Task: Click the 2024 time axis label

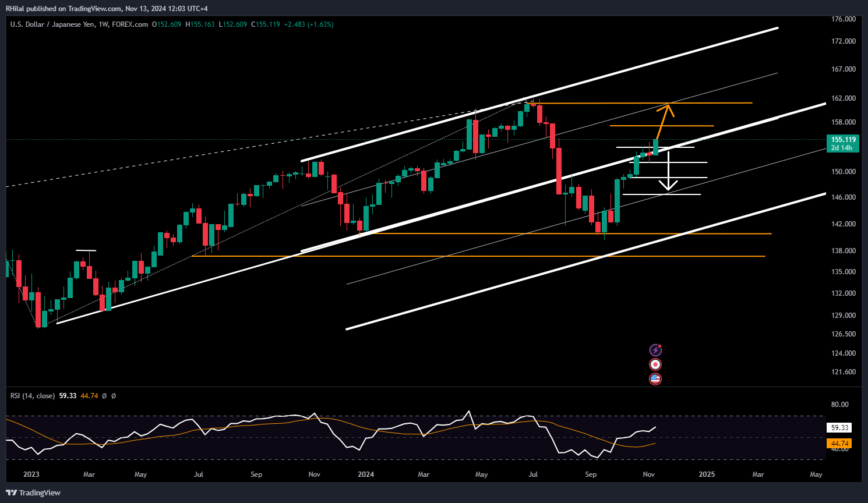Action: 366,474
